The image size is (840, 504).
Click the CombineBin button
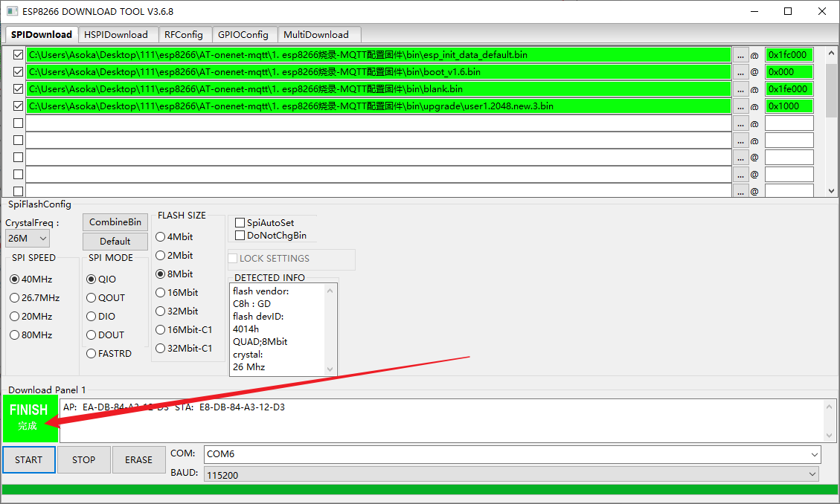[115, 222]
